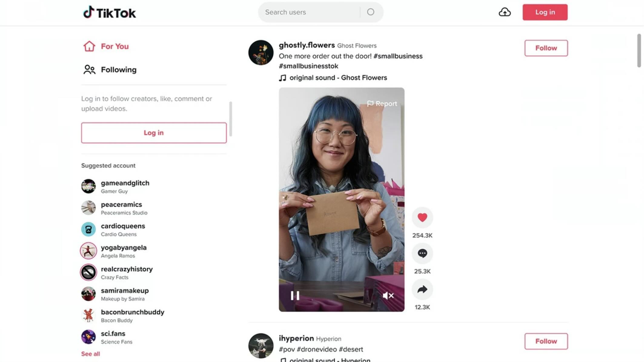The image size is (644, 362).
Task: Expand suggested accounts with See all
Action: pyautogui.click(x=90, y=354)
